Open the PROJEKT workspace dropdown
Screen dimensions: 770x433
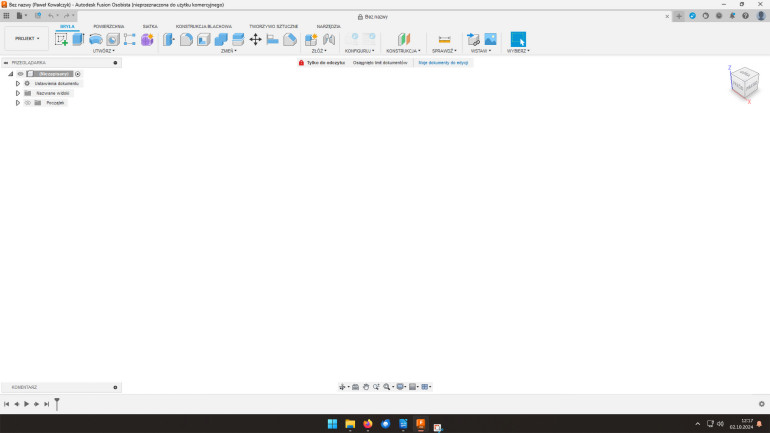coord(27,39)
